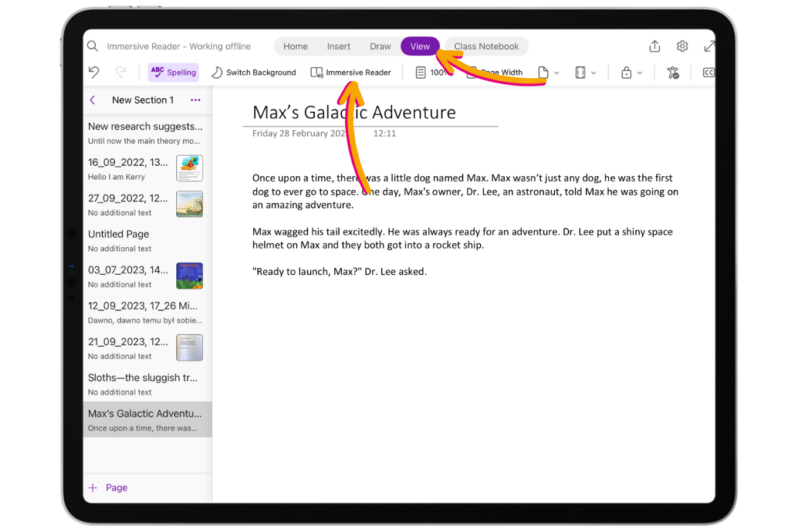Viewport: 798px width, 532px height.
Task: Open the new page dropdown arrow
Action: tap(558, 72)
